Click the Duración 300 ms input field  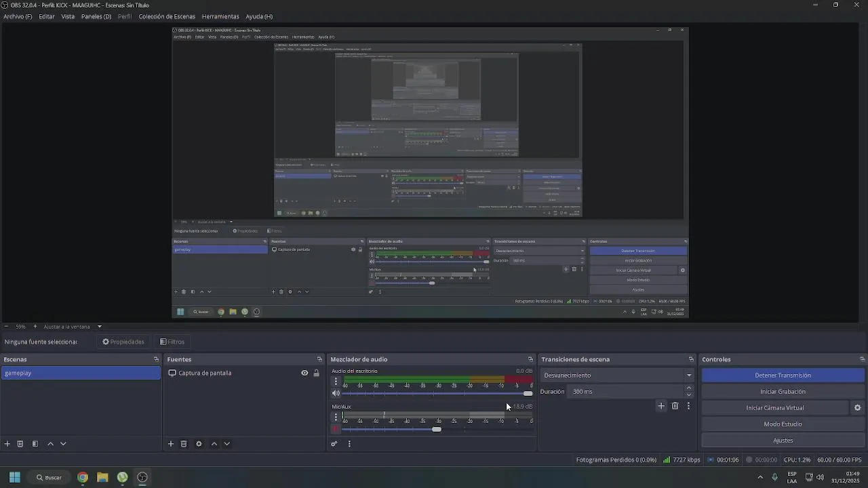click(x=625, y=392)
